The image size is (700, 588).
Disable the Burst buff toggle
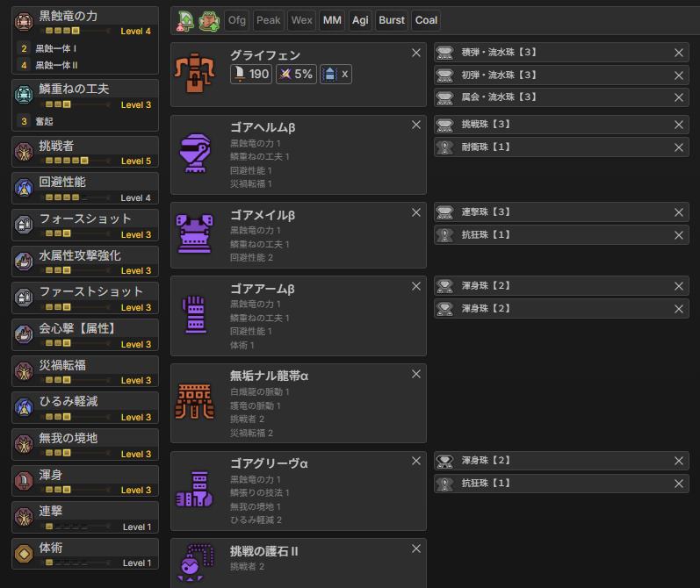point(392,20)
